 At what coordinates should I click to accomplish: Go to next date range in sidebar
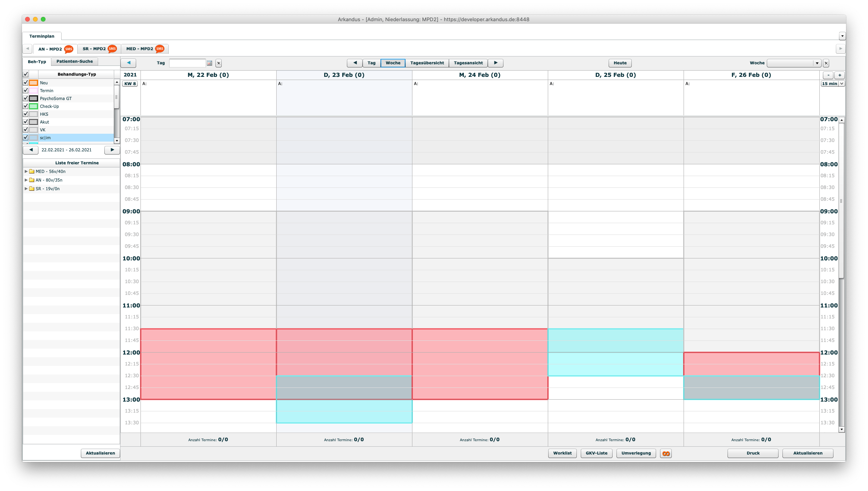tap(112, 150)
